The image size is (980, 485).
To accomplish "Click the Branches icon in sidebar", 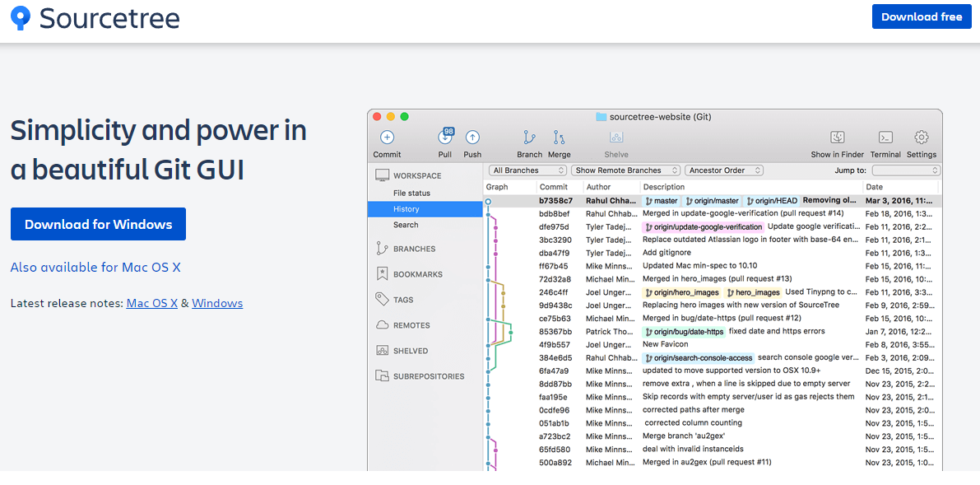I will (382, 249).
